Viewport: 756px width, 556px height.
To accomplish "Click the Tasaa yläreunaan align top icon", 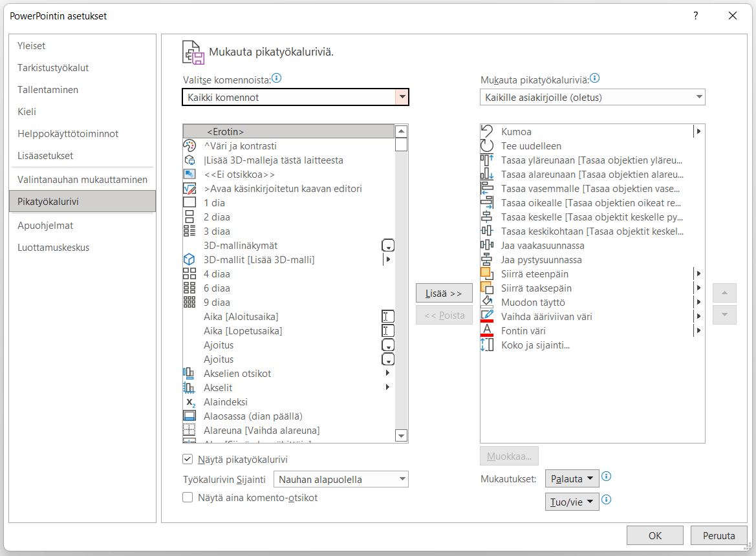I will (487, 160).
